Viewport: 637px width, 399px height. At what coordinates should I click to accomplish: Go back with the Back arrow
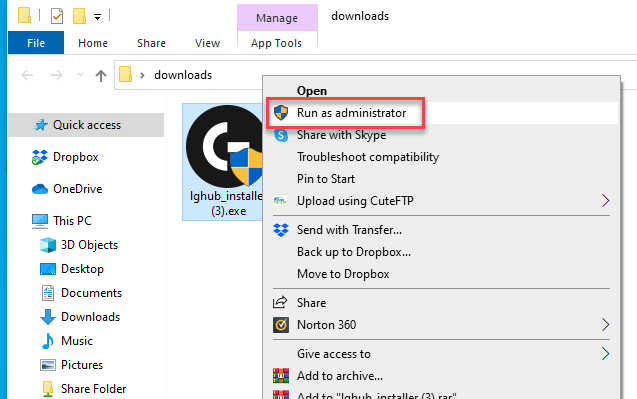[27, 75]
